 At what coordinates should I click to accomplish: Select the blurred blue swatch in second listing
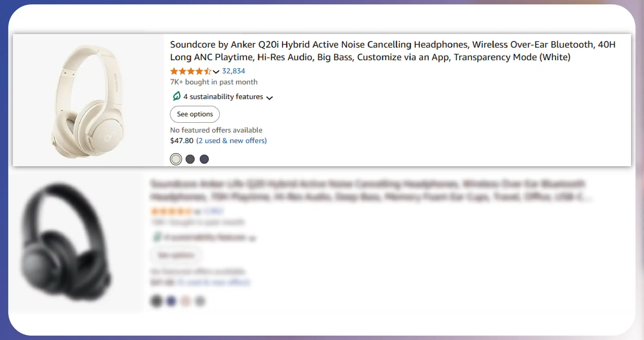tap(171, 301)
